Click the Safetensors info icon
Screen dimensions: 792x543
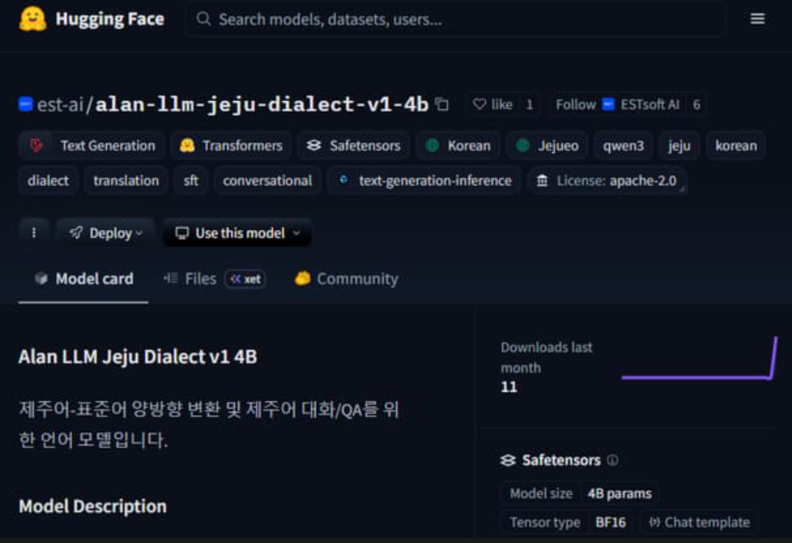[612, 461]
